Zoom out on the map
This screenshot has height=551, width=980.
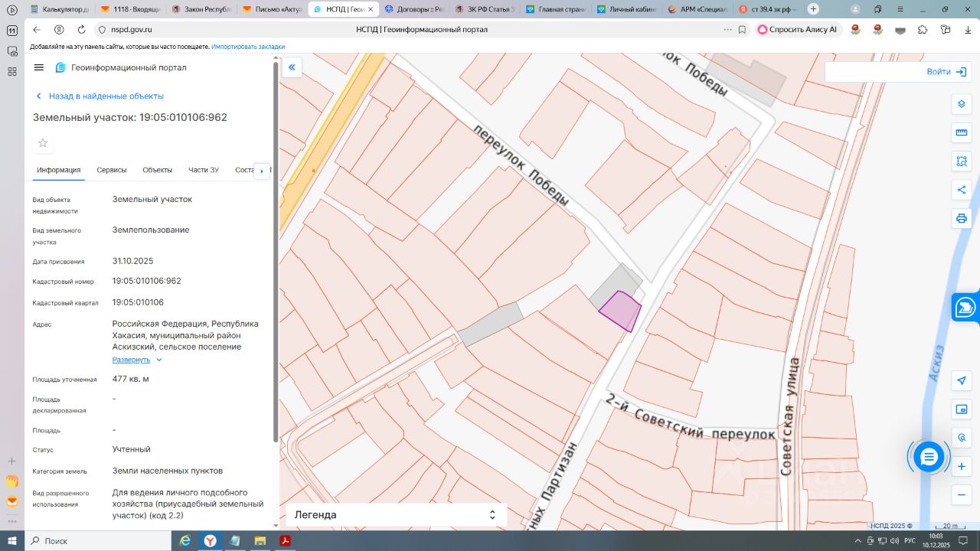(x=962, y=495)
